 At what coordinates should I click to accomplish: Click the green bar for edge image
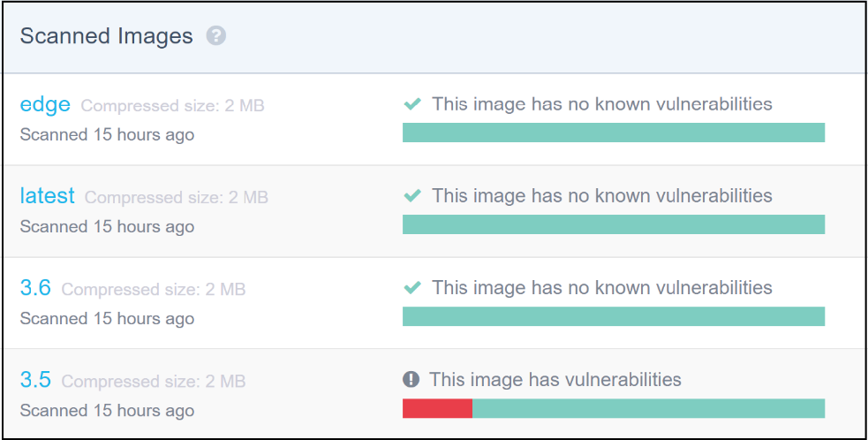613,133
